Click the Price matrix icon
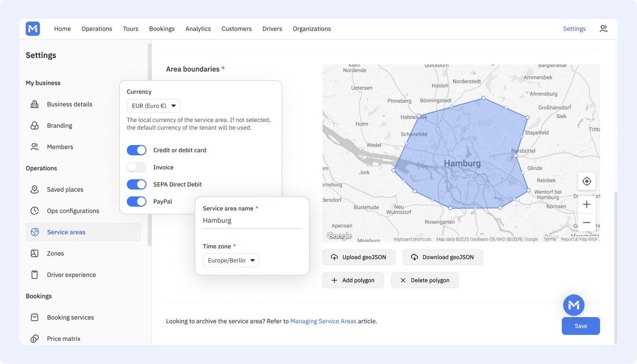This screenshot has height=364, width=637. [35, 339]
